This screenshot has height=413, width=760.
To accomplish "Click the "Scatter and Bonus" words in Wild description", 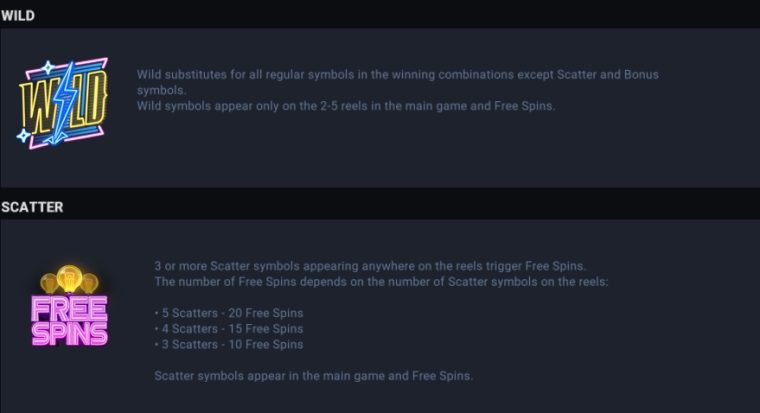I will click(608, 75).
